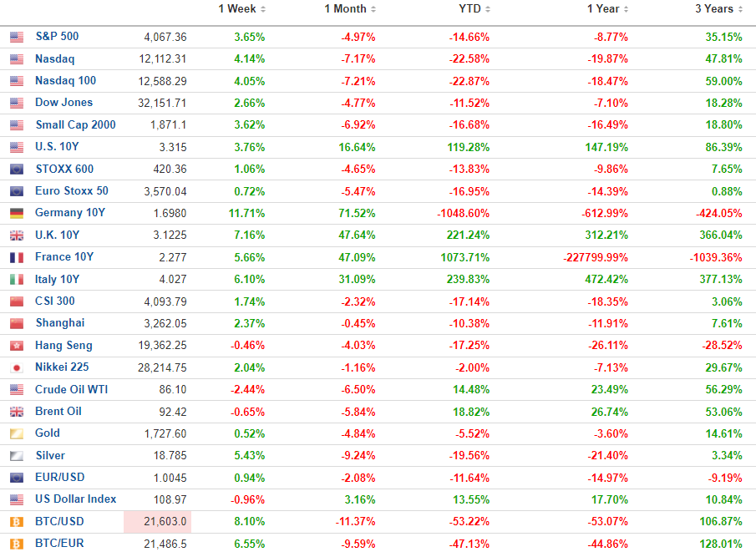Click the China flag icon beside CSI 300
This screenshot has width=756, height=557.
point(17,301)
